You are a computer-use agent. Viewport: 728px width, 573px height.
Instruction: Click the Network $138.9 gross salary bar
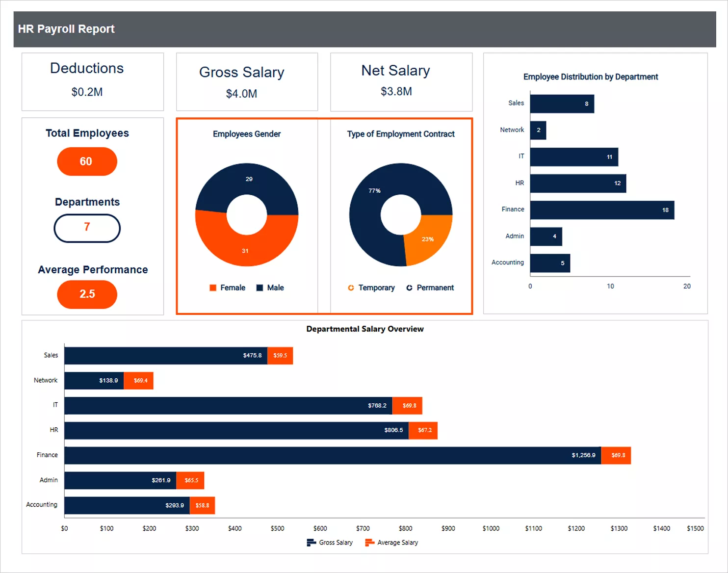[94, 381]
